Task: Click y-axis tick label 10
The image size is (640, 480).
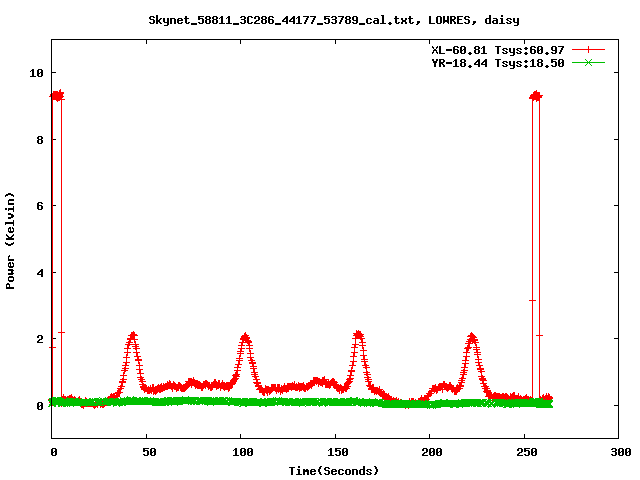Action: (36, 73)
